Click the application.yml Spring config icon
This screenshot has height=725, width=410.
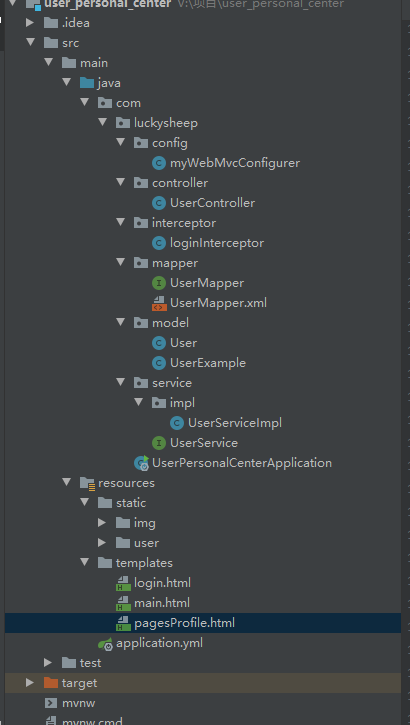(x=105, y=644)
